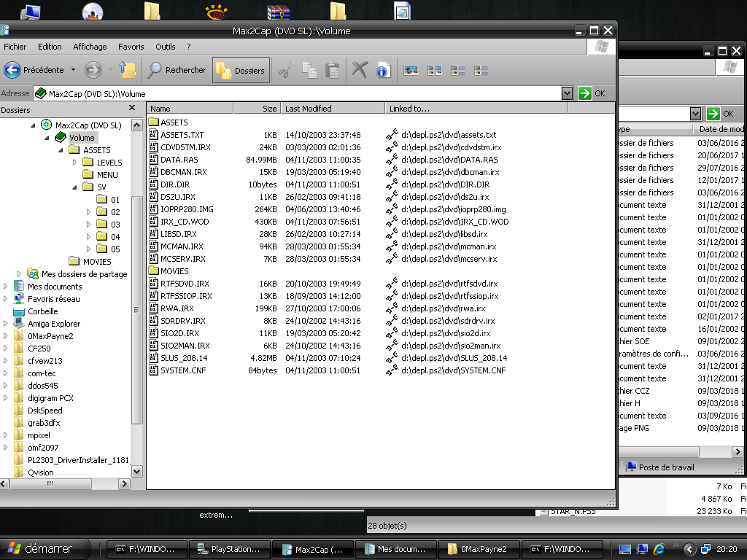747x560 pixels.
Task: Sort by Last Modified column header
Action: point(333,109)
